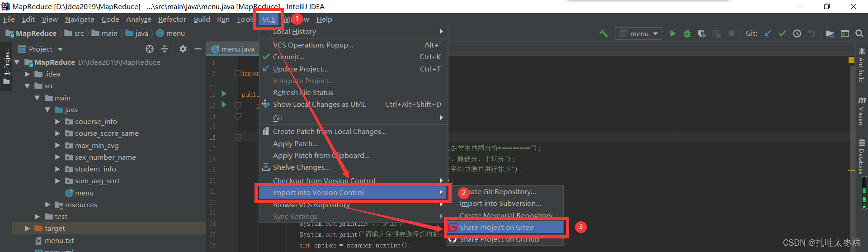
Task: Expand the .idea folder
Action: 27,74
